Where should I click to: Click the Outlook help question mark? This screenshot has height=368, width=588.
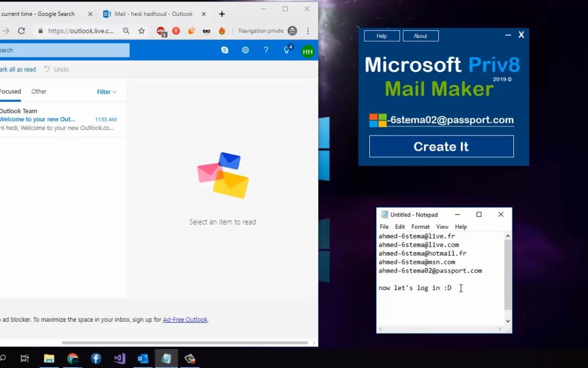coord(266,50)
